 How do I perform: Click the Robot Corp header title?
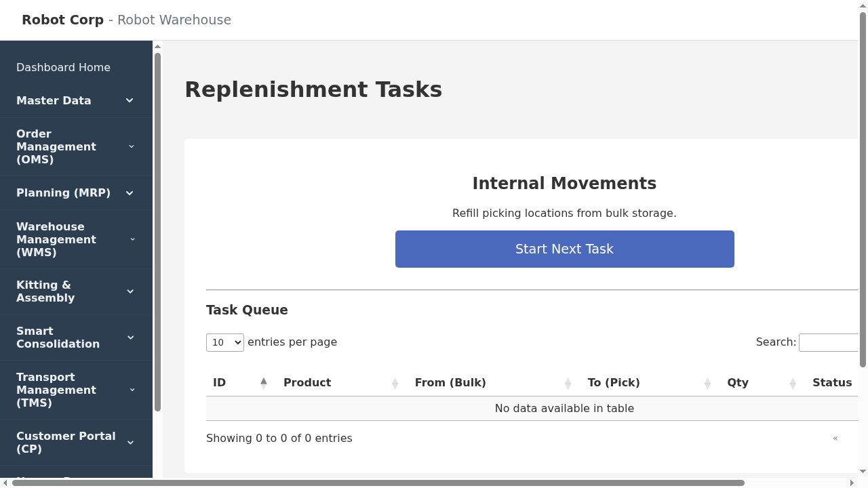click(62, 20)
